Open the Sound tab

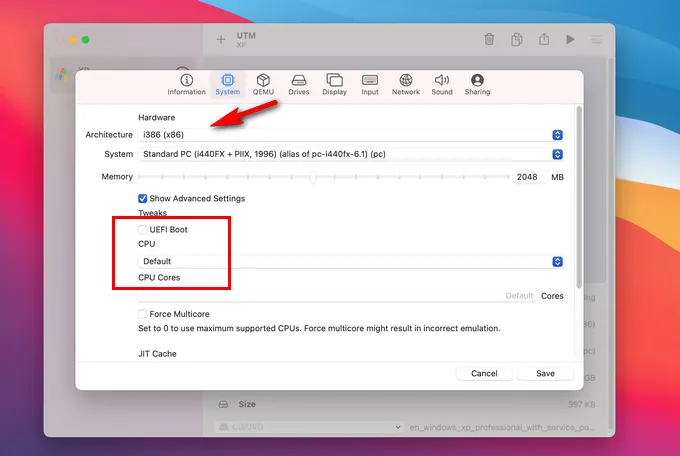pyautogui.click(x=442, y=85)
